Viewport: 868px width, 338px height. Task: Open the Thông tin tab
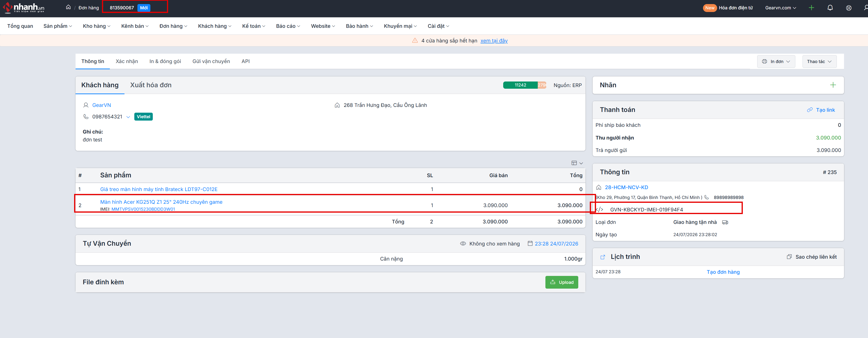(x=93, y=62)
